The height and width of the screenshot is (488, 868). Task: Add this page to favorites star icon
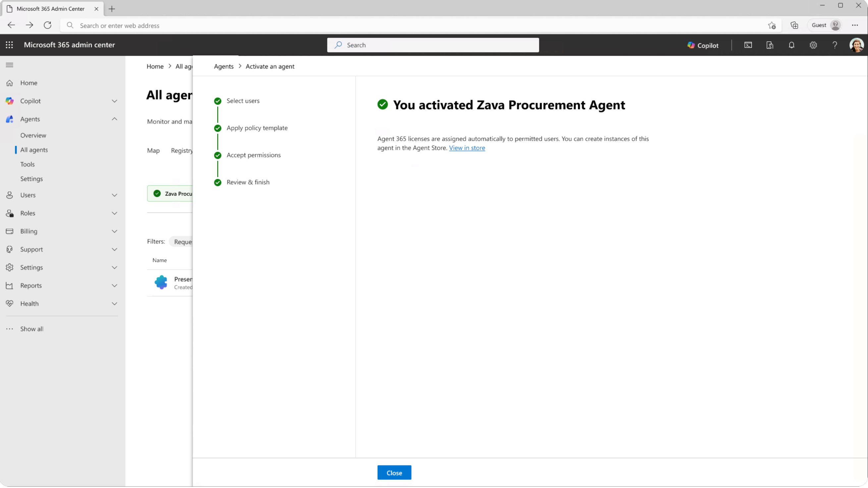click(772, 25)
